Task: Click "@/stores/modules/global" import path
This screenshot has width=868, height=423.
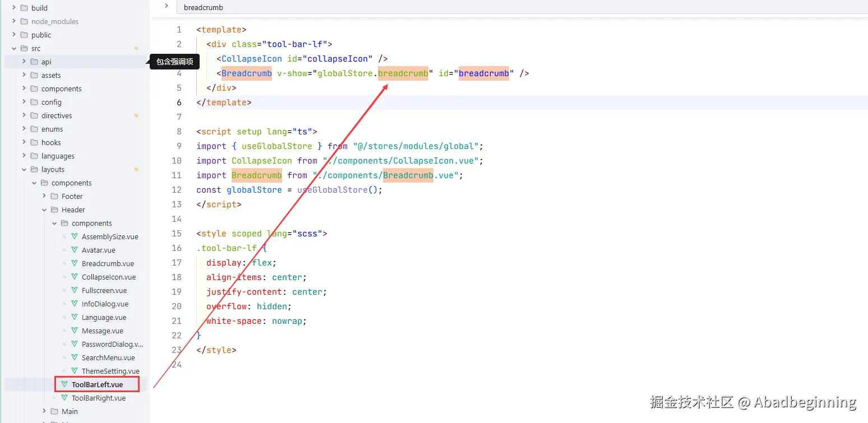Action: 415,146
